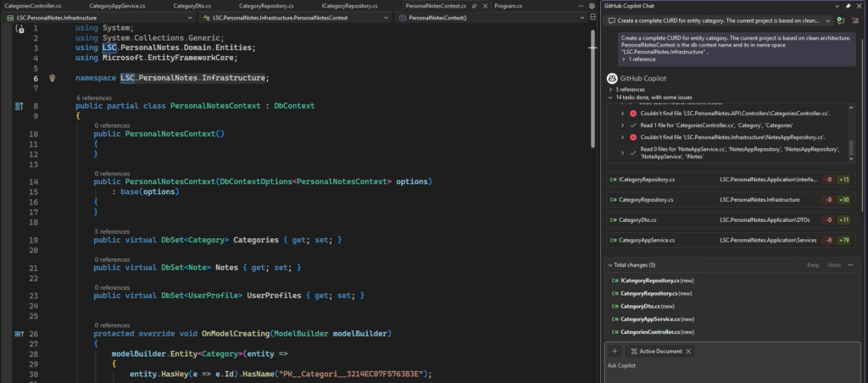Click '0 references' CodeLens above UserProfiles DbSet
This screenshot has width=868, height=383.
[x=112, y=288]
